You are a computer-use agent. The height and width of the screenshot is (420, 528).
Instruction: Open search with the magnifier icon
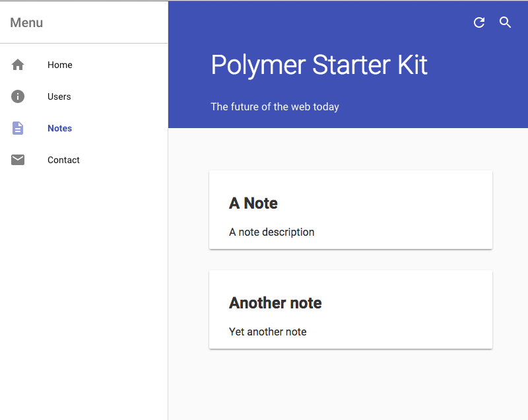click(505, 22)
